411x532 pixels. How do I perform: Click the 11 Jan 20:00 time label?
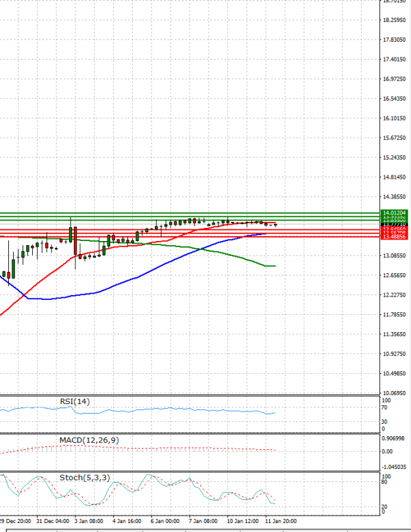point(281,521)
